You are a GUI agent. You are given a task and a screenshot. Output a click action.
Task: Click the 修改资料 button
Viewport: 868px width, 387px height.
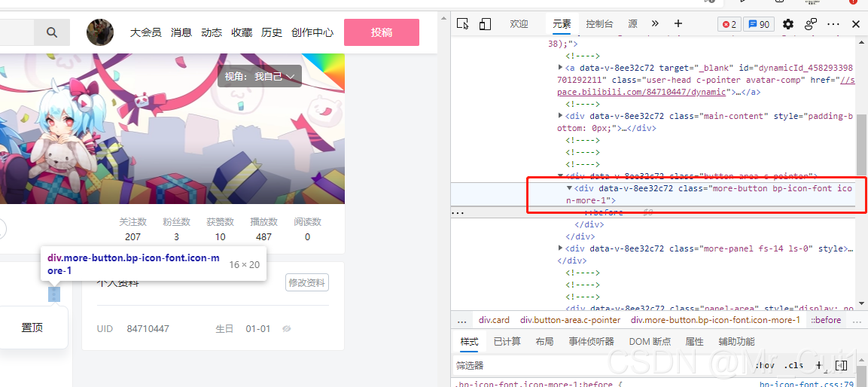307,282
